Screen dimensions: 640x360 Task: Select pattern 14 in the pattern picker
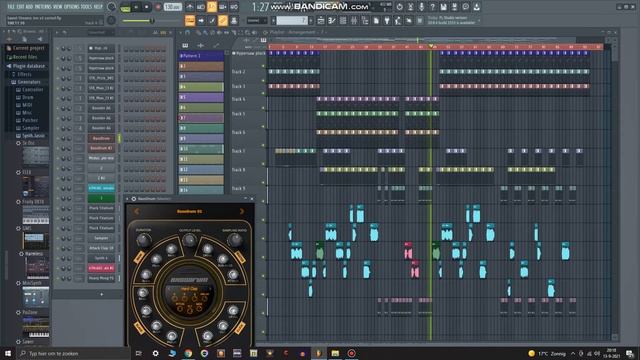[201, 190]
